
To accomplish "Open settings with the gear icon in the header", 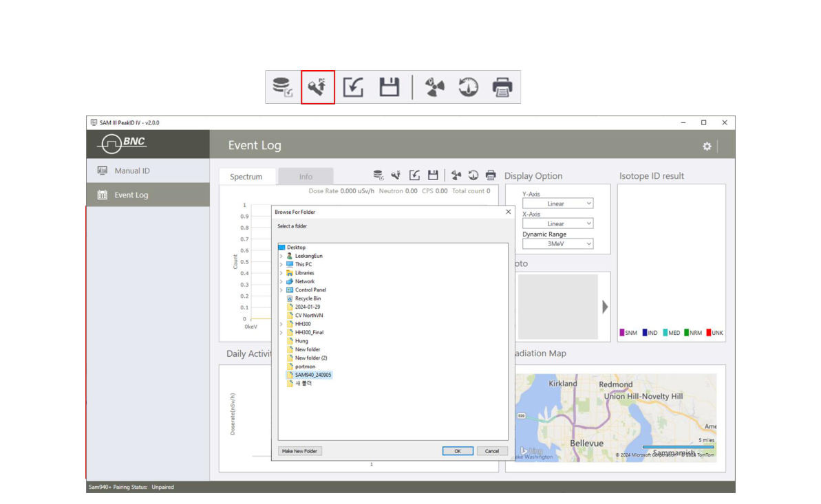I will (707, 146).
